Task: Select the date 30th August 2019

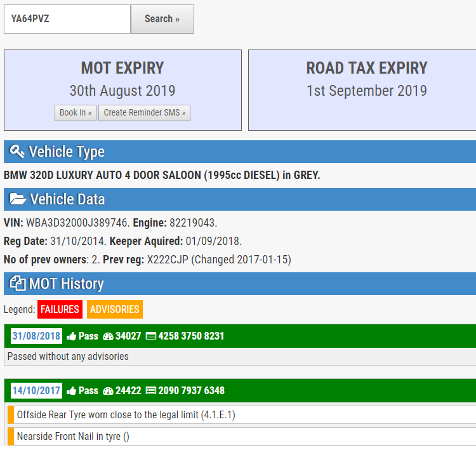Action: tap(122, 91)
